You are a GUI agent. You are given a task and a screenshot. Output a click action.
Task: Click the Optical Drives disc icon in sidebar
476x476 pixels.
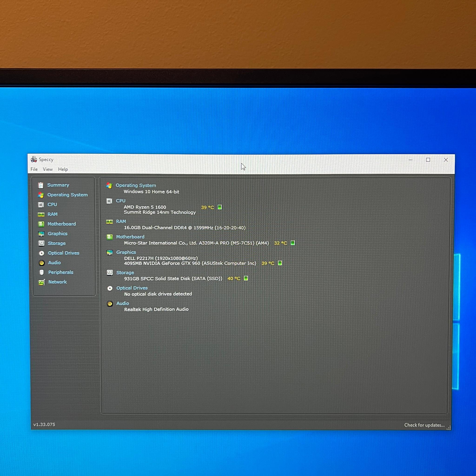[x=42, y=253]
